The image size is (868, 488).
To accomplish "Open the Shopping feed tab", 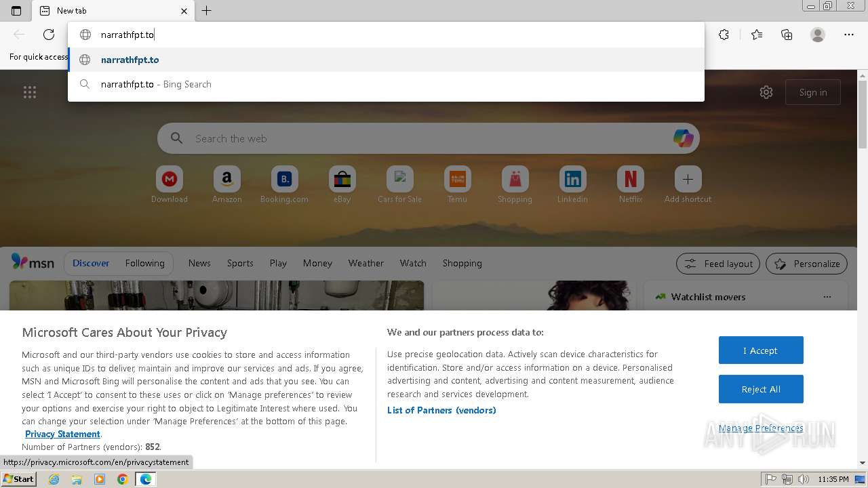I will [x=462, y=263].
